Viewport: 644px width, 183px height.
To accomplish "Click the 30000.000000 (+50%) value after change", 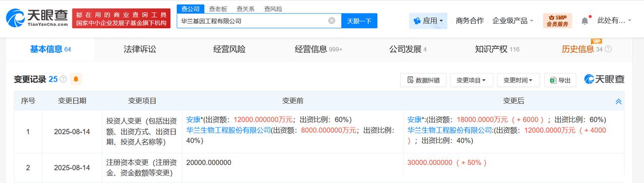I will coord(447,162).
